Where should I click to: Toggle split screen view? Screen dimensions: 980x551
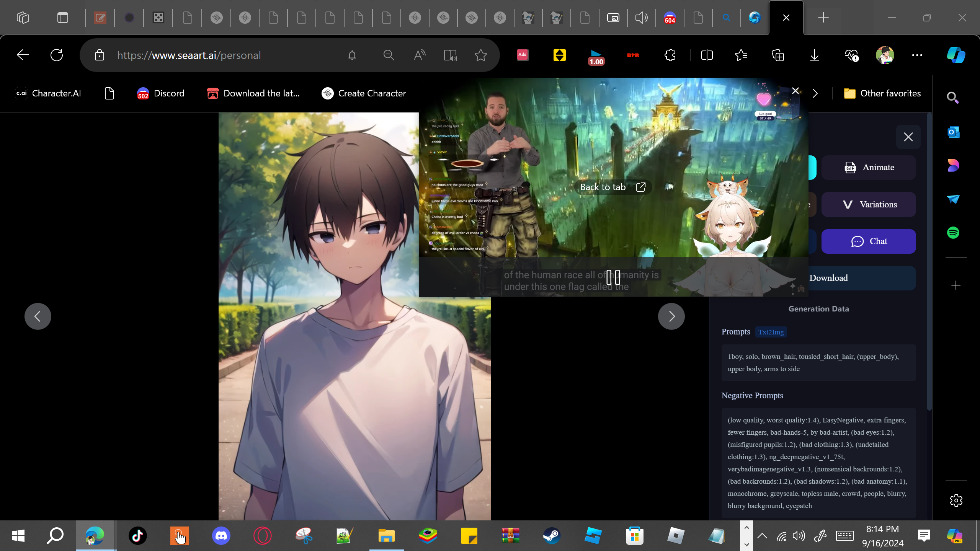coord(707,55)
